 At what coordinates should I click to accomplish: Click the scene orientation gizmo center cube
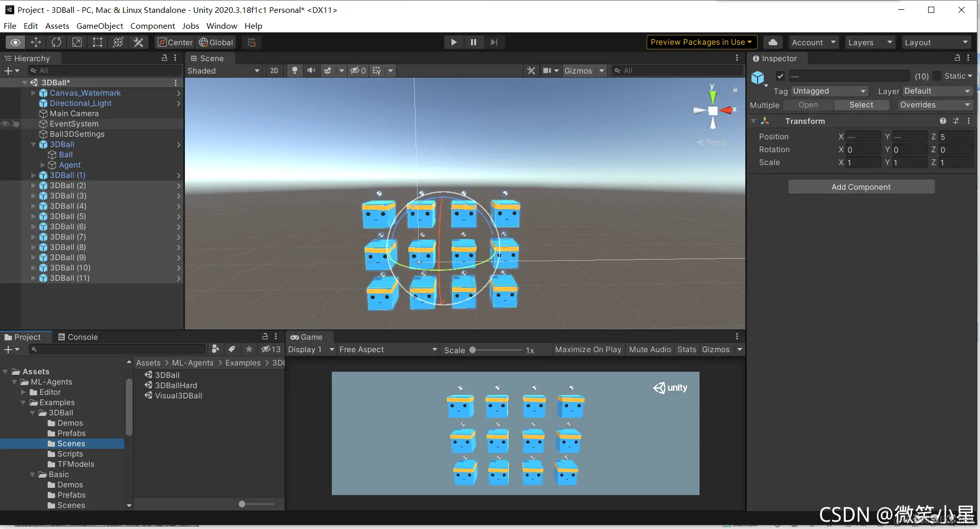point(713,111)
